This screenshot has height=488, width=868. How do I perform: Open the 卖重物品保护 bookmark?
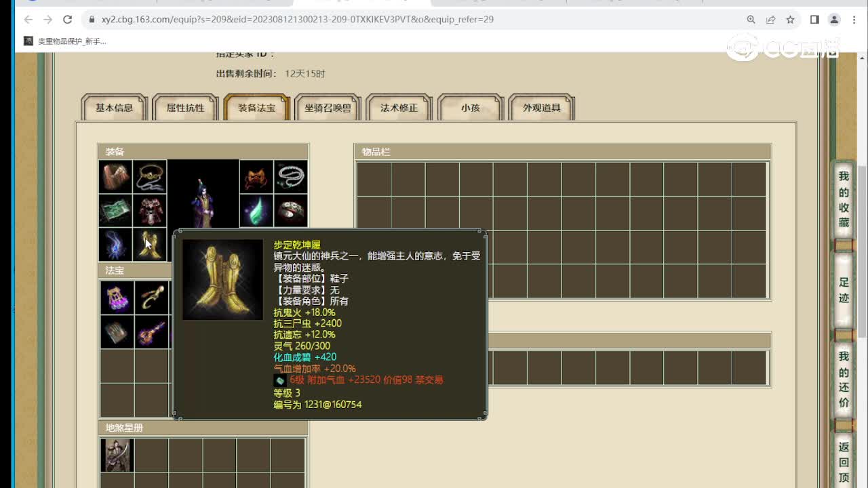coord(65,41)
